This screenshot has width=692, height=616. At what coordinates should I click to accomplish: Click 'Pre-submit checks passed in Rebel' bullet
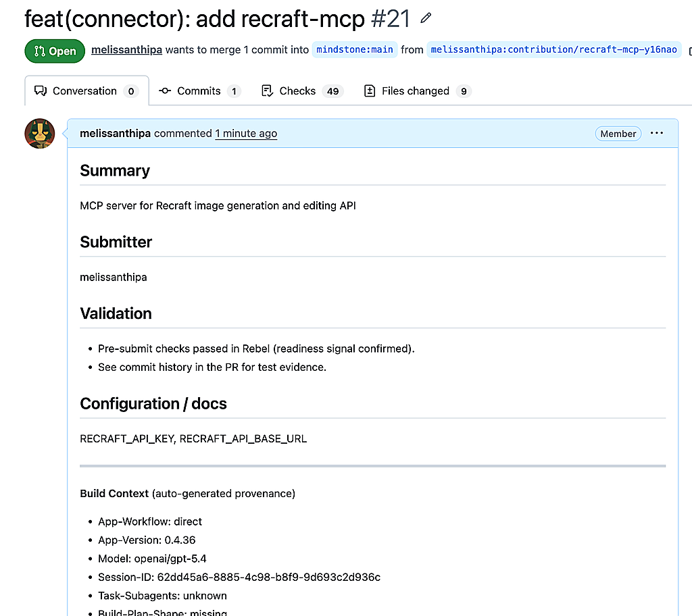click(x=256, y=349)
